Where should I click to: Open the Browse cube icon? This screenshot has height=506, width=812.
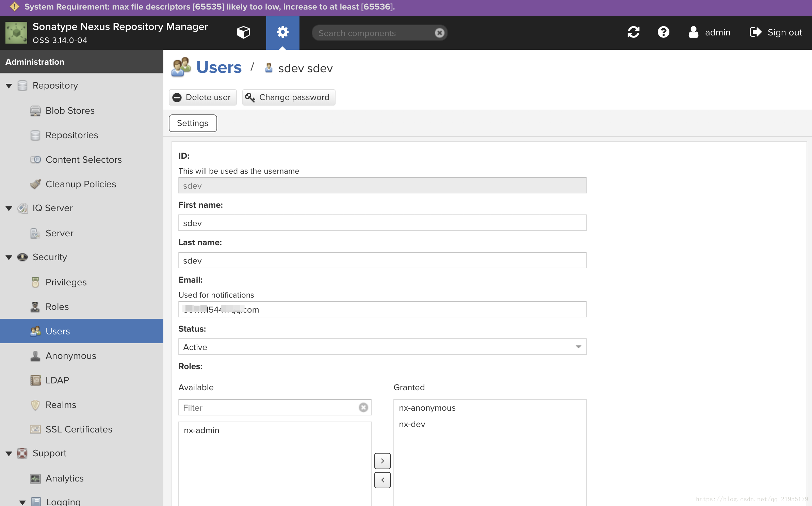tap(243, 33)
